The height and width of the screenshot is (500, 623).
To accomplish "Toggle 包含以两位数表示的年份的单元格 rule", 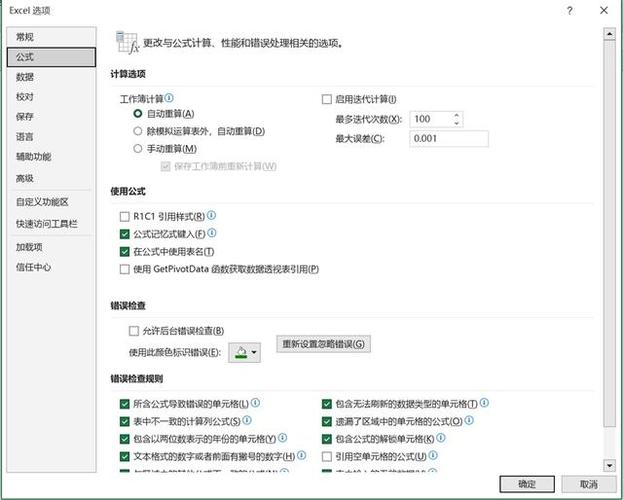I will point(124,439).
